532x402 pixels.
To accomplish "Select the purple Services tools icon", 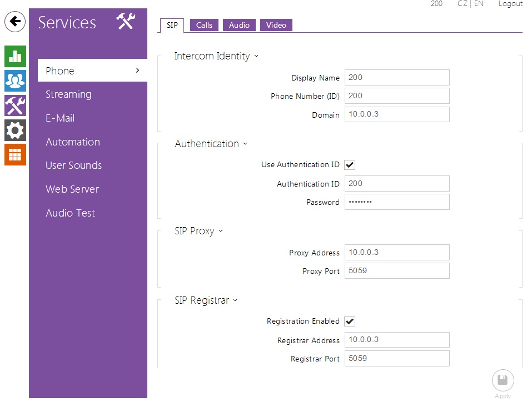I will pyautogui.click(x=15, y=105).
